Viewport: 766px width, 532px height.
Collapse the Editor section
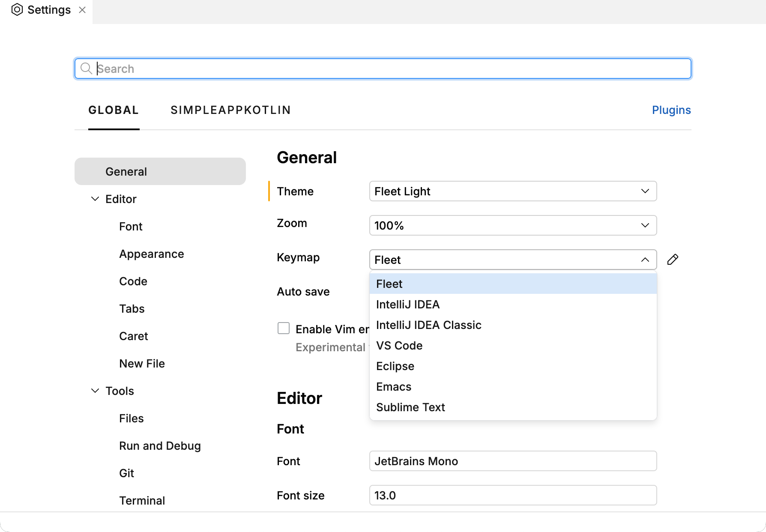pos(95,199)
